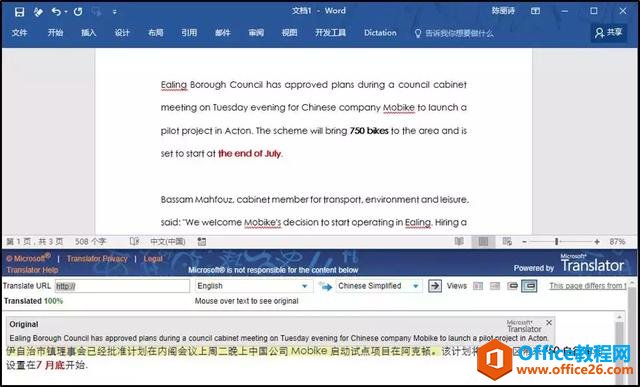Click the zoom in plus button
This screenshot has height=387, width=640.
point(597,242)
